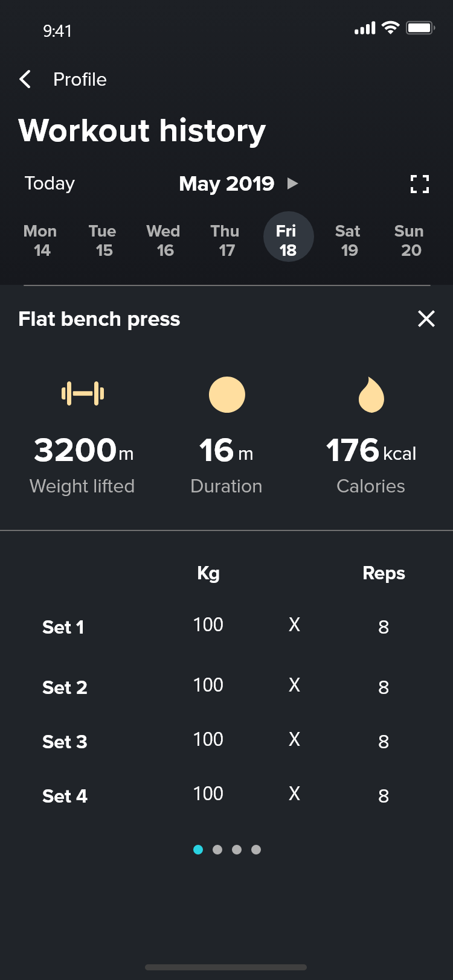Select the Set 1 row
The image size is (453, 980).
[63, 627]
